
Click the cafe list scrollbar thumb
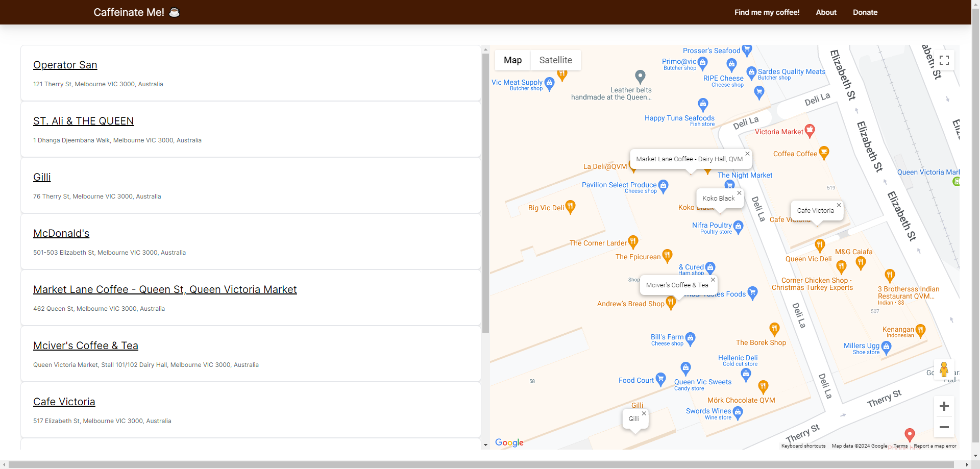tap(485, 193)
